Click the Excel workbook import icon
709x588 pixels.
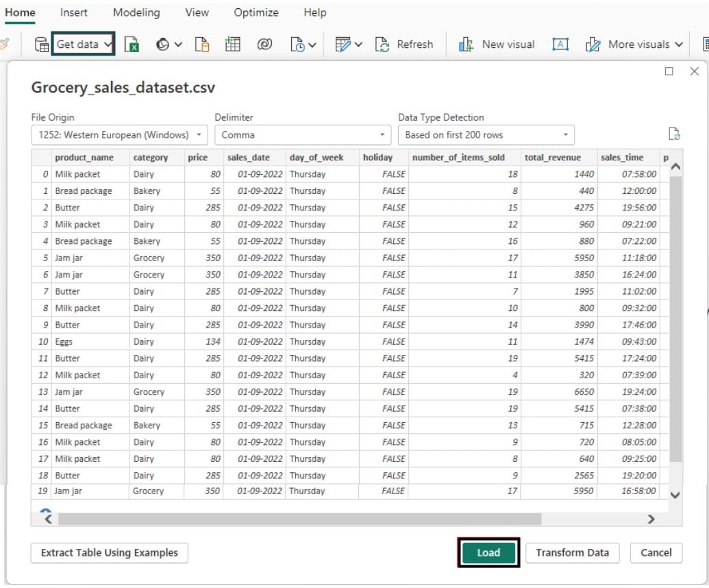click(x=130, y=44)
